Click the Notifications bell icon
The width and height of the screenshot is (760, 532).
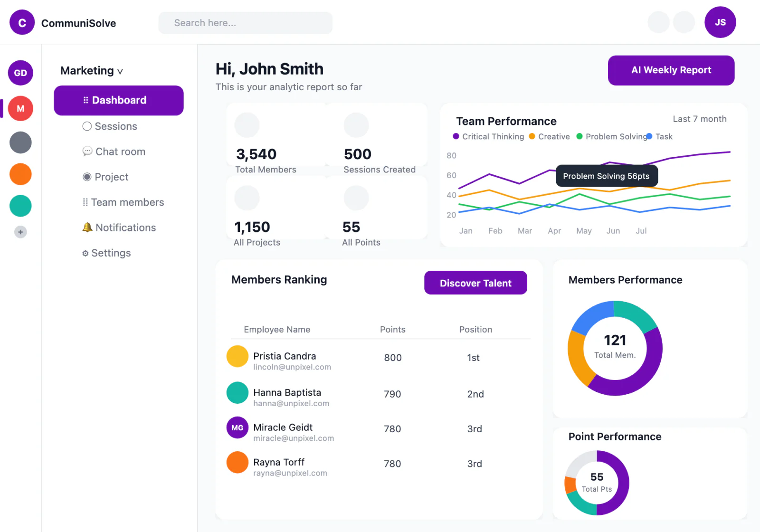coord(87,228)
